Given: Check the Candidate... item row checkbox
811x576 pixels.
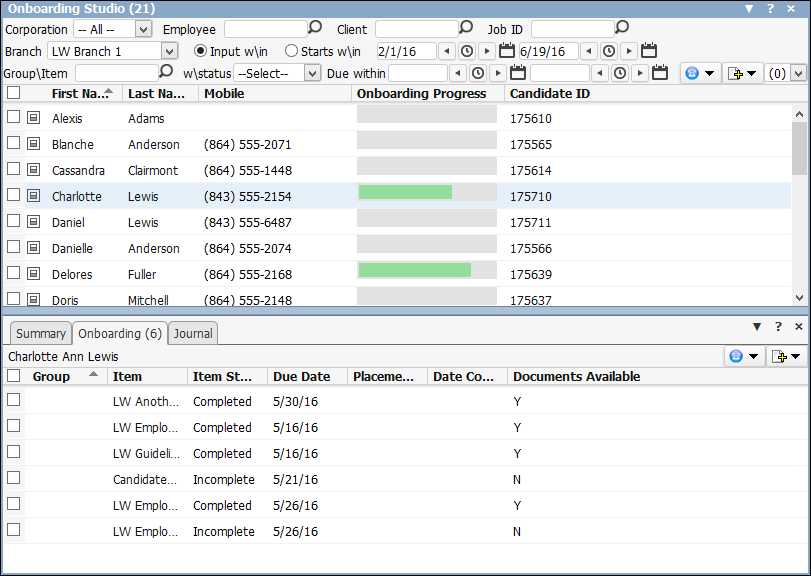Looking at the screenshot, I should click(x=14, y=478).
